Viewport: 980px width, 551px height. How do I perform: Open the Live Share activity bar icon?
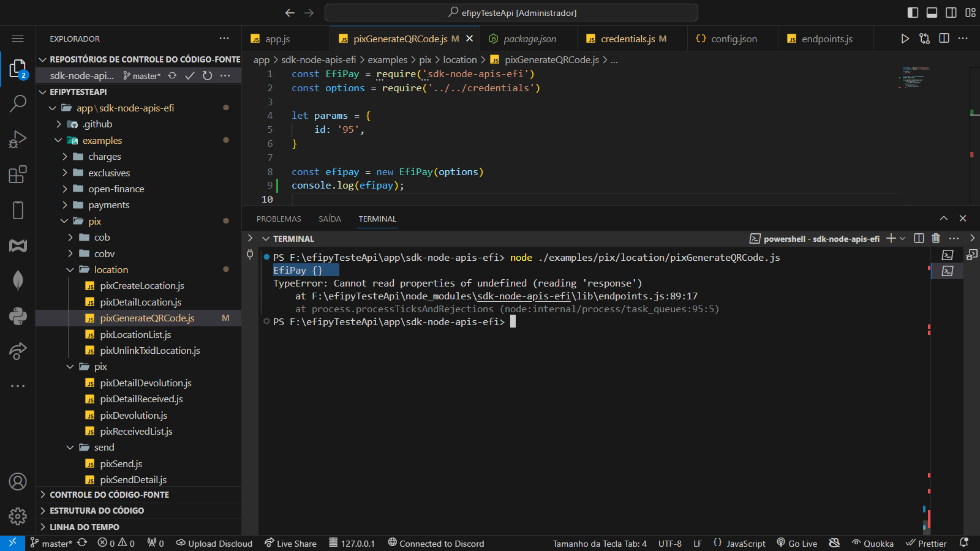(18, 351)
